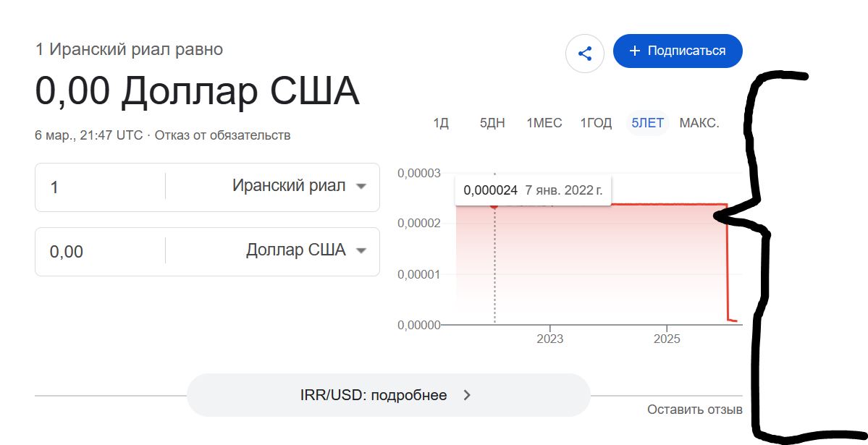Screen dimensions: 868x445
Task: Show the МАКС. time range
Action: pos(699,123)
